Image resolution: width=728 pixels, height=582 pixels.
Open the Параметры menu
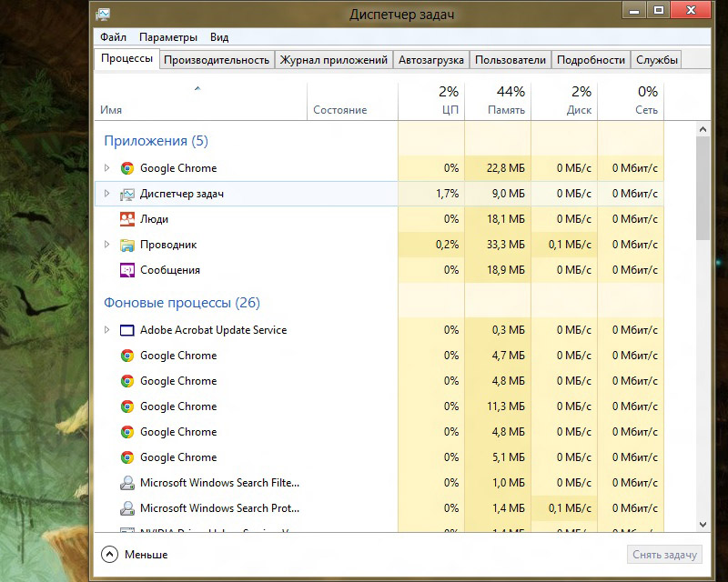pyautogui.click(x=168, y=37)
